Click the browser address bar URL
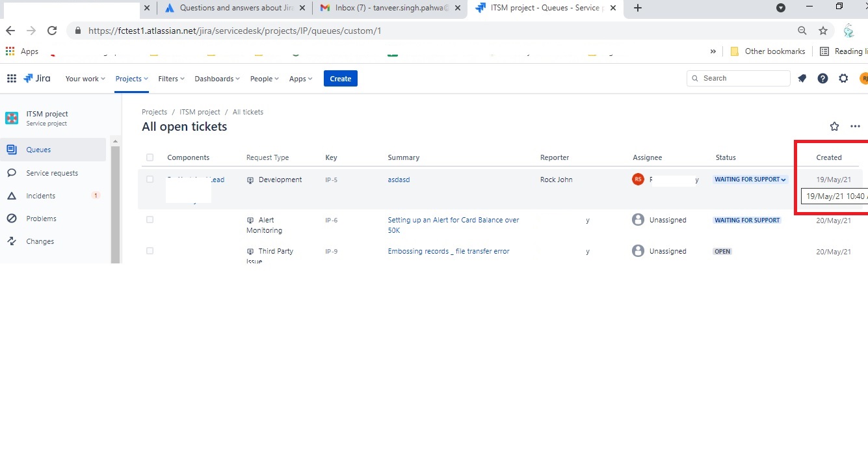 pyautogui.click(x=235, y=31)
